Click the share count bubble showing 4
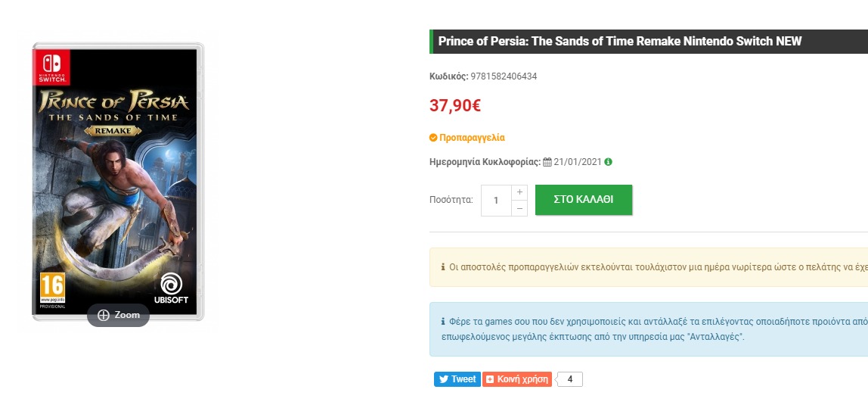This screenshot has width=868, height=405. tap(570, 379)
